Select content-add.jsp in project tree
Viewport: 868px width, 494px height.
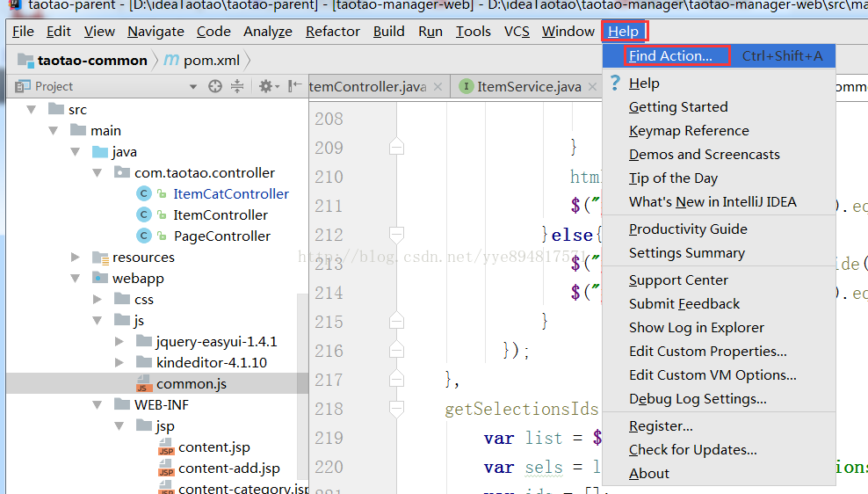coord(228,469)
